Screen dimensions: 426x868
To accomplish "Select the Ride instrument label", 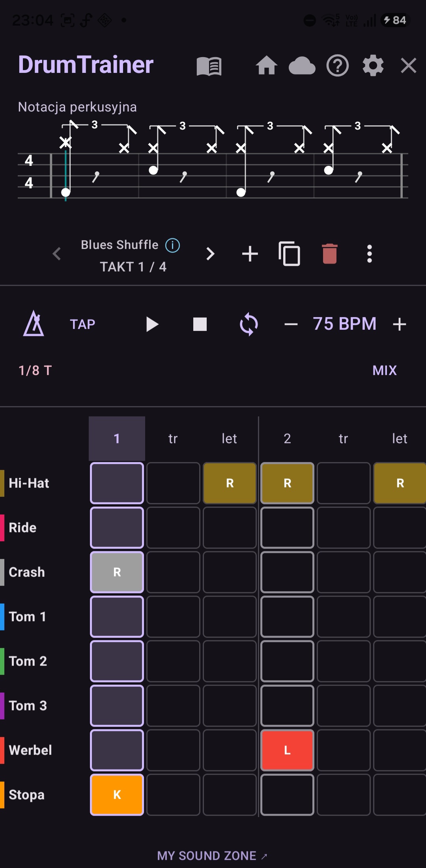I will (22, 528).
